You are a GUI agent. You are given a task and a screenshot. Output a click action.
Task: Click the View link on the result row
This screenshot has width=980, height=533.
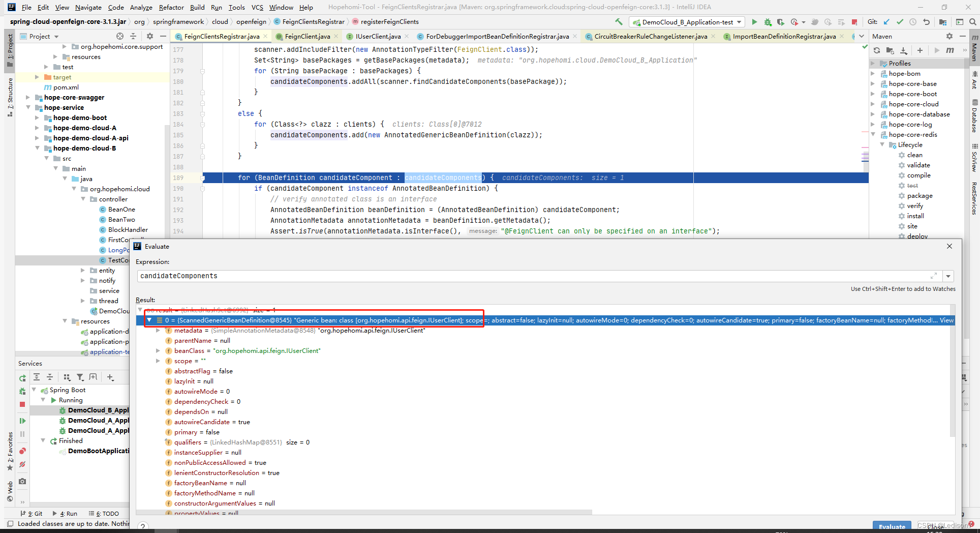click(946, 320)
